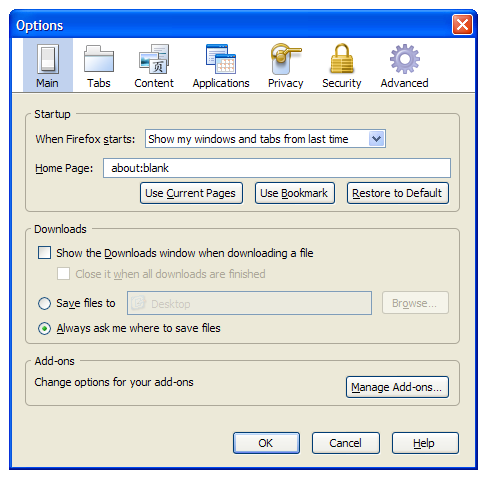Click the Add-ons group label
Image resolution: width=487 pixels, height=479 pixels.
(x=55, y=361)
